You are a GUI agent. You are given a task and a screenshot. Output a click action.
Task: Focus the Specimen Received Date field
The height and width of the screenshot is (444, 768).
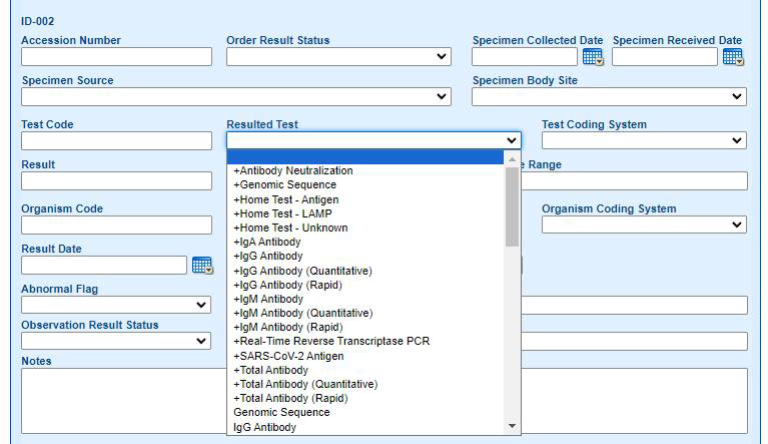click(665, 56)
